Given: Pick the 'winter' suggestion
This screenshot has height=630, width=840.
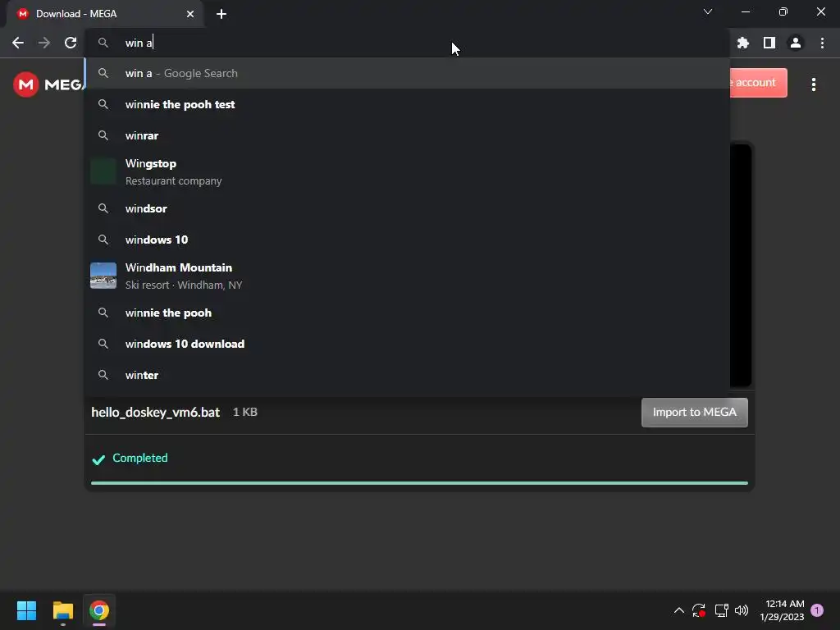Looking at the screenshot, I should (x=407, y=375).
